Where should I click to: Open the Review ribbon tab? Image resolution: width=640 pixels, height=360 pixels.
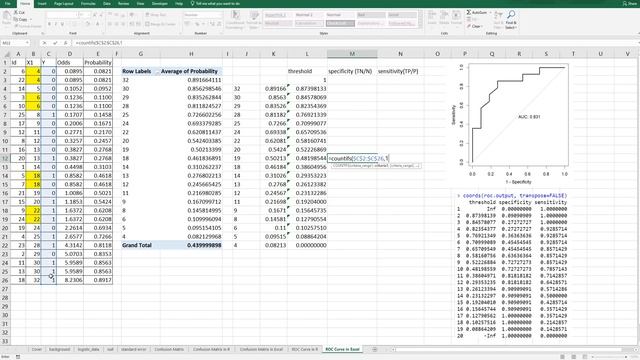click(x=123, y=4)
